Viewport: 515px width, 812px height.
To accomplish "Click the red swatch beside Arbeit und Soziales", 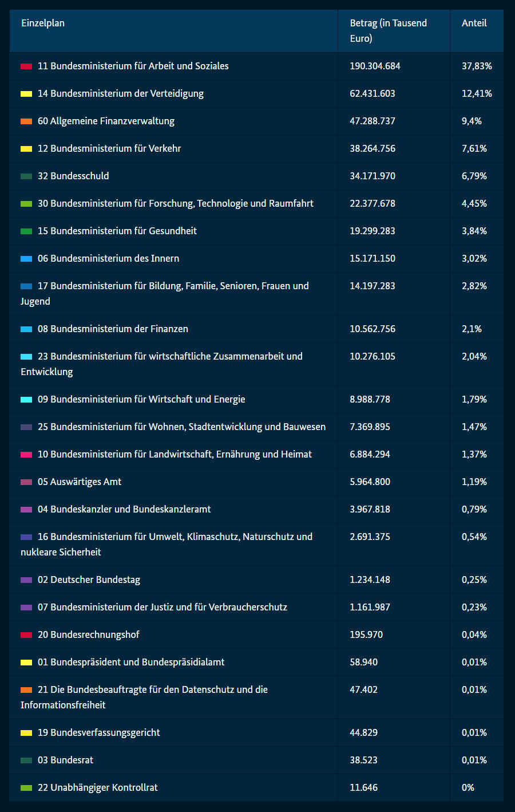I will pyautogui.click(x=26, y=66).
